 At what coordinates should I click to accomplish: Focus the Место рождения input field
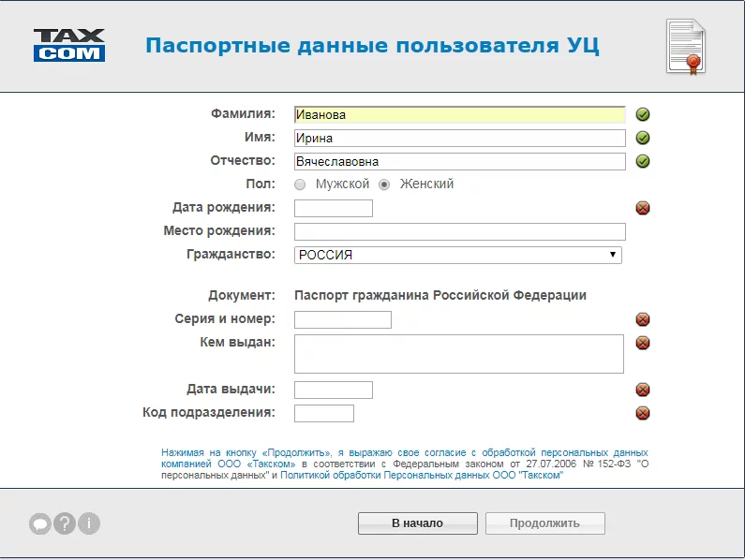(x=459, y=231)
